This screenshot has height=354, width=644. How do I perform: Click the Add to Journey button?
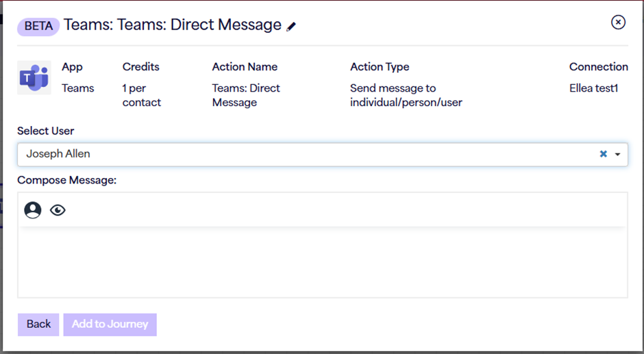110,325
